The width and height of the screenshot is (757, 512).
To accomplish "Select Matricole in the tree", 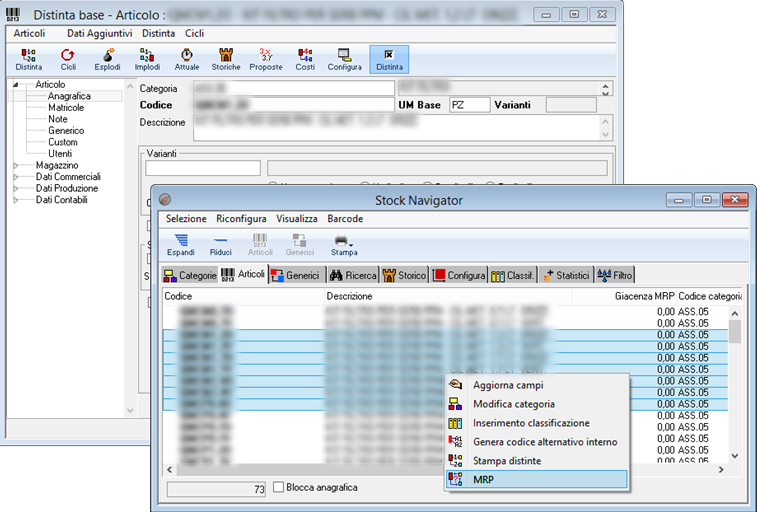I will click(66, 108).
